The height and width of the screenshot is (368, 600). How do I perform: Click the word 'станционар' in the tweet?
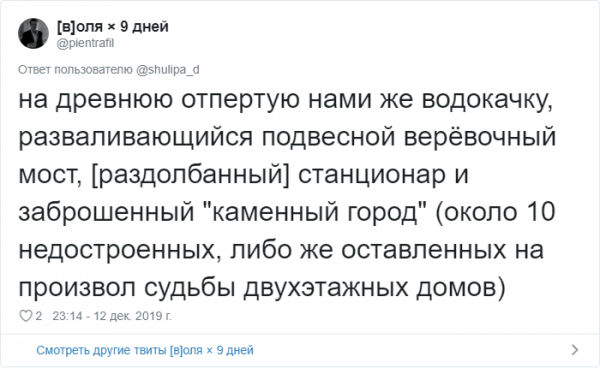(372, 175)
